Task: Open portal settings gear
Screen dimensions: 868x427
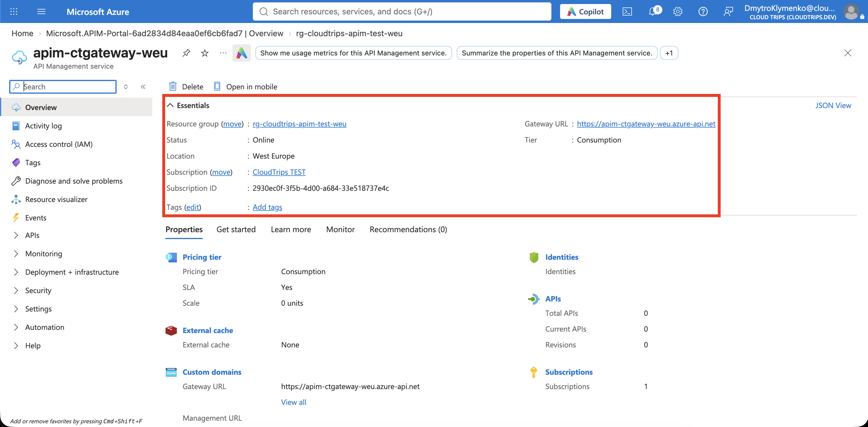Action: (678, 12)
